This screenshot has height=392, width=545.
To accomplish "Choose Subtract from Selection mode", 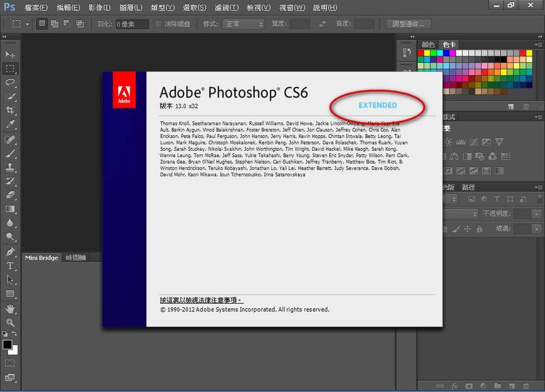I will [x=67, y=24].
